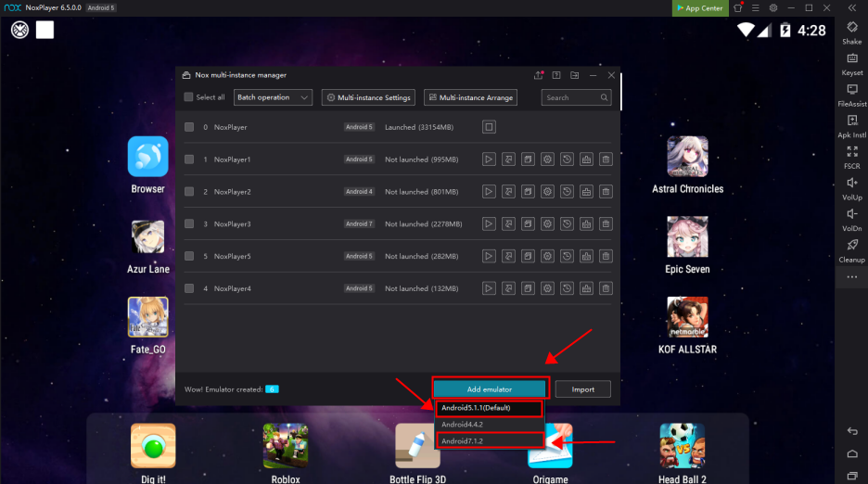The image size is (868, 484).
Task: Click the Android home button in sidebar
Action: tap(852, 453)
